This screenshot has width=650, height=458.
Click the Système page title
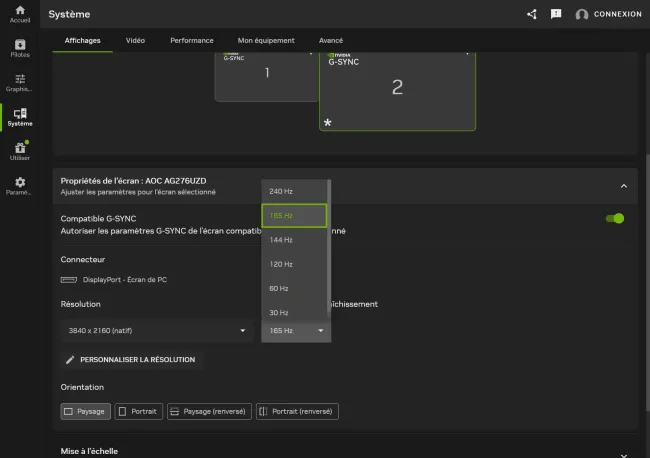[x=69, y=14]
